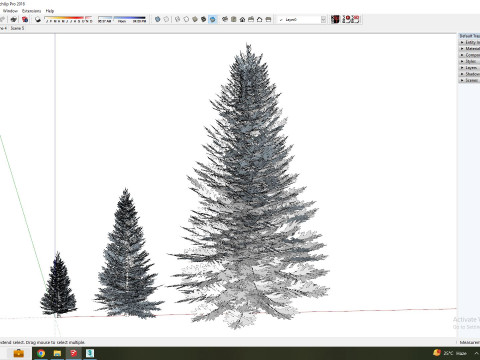
Task: Select the smallest dark spruce tree
Action: [x=58, y=285]
